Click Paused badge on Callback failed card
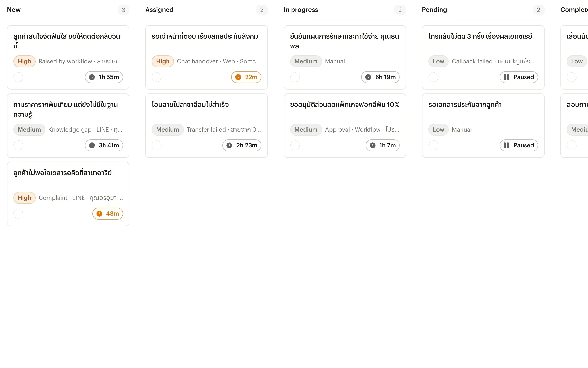The width and height of the screenshot is (588, 368). [x=519, y=77]
